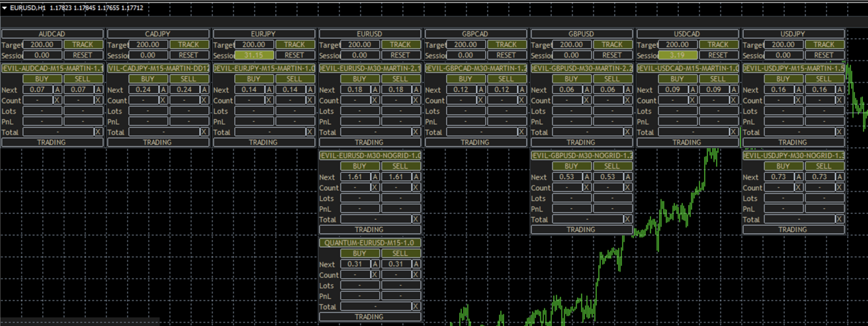Click the A button under BUY in QUANTUM-EURUSD-M15

(x=375, y=264)
